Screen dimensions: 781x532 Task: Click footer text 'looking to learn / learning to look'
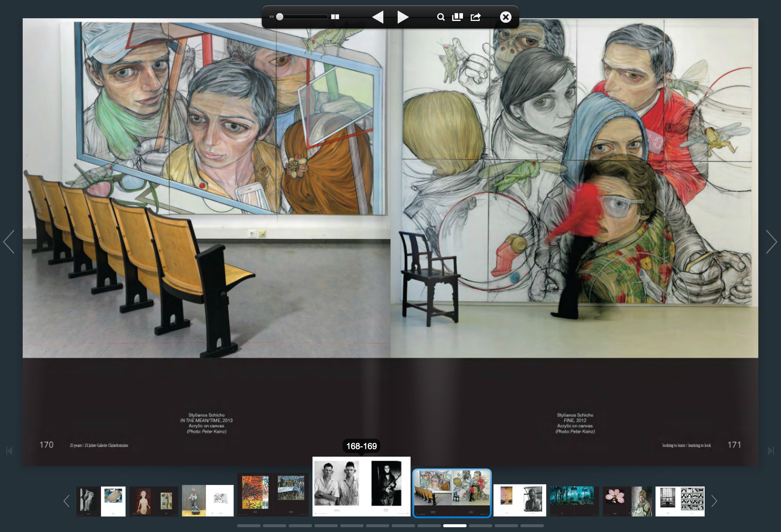tap(686, 445)
